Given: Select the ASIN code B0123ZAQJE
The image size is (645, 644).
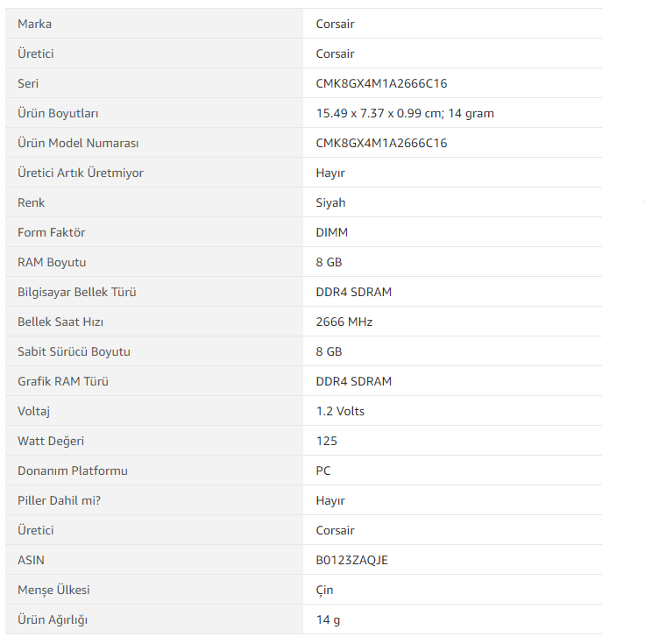Looking at the screenshot, I should tap(351, 560).
